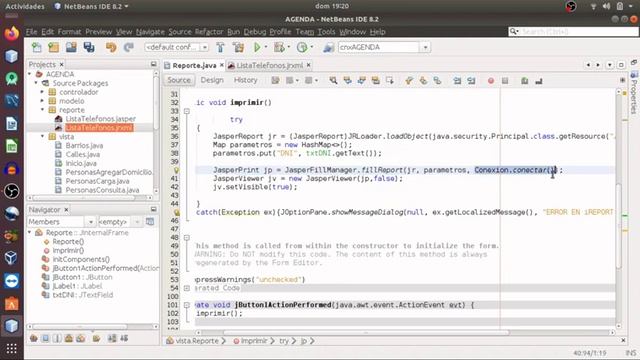Image resolution: width=640 pixels, height=360 pixels.
Task: Click the Build Project hammer icon
Action: 220,47
